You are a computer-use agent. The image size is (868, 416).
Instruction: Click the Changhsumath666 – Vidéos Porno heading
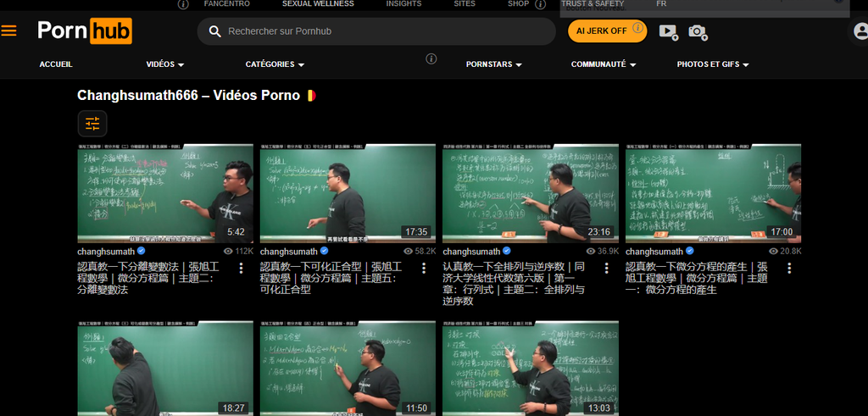point(188,95)
